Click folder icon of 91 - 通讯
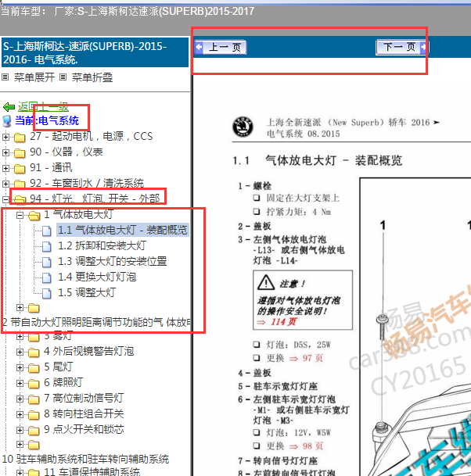 pyautogui.click(x=20, y=169)
